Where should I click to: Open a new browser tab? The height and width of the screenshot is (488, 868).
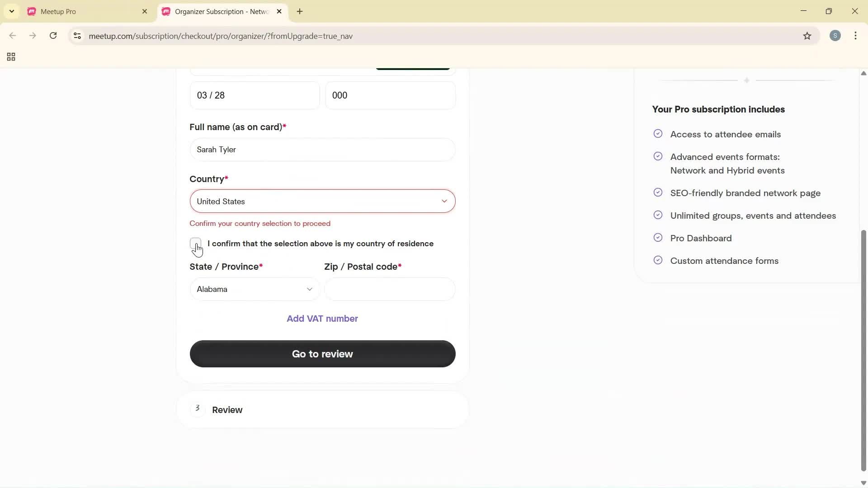(x=300, y=11)
